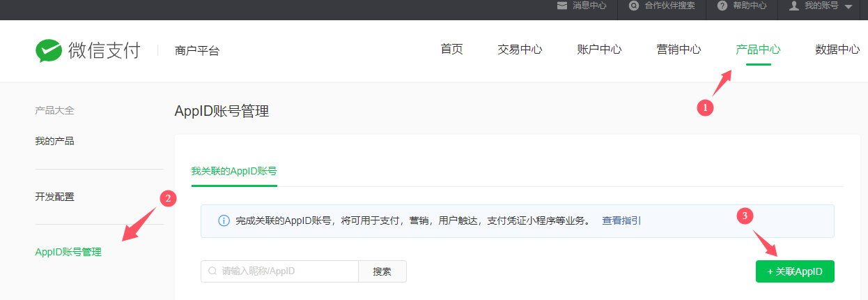
Task: Click the 微信支付 brand text
Action: coord(104,50)
